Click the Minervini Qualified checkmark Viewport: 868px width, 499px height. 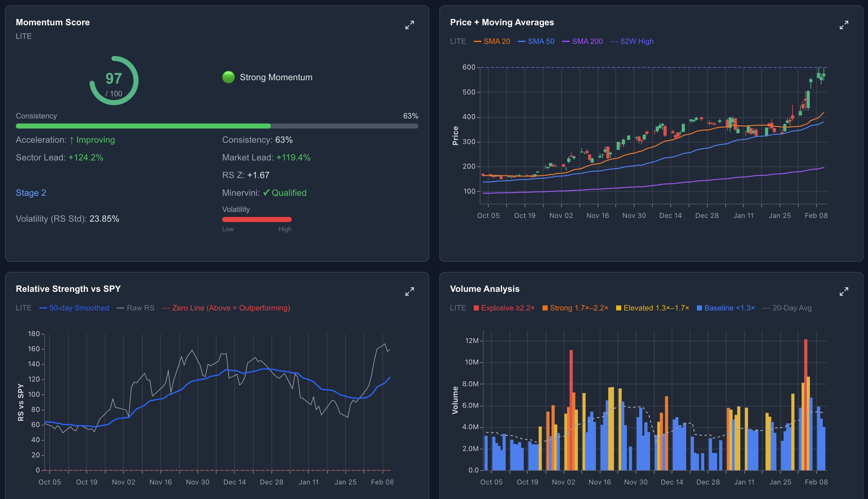[x=266, y=193]
